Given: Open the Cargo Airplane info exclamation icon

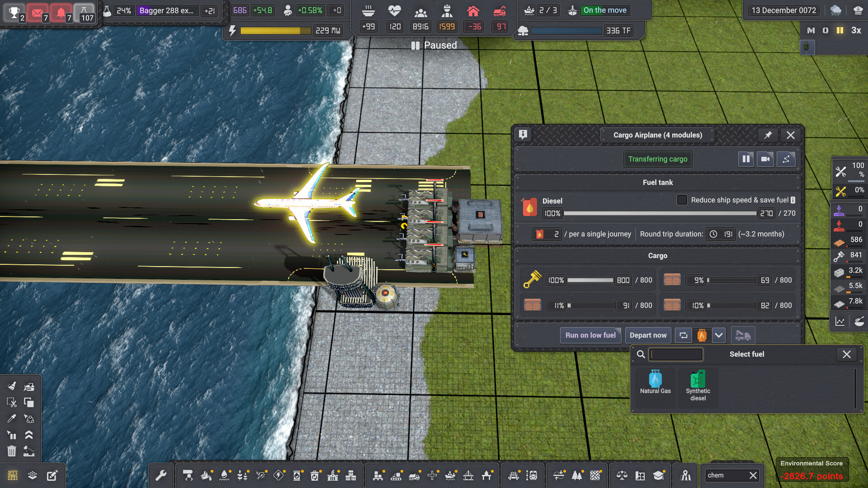Looking at the screenshot, I should point(523,134).
